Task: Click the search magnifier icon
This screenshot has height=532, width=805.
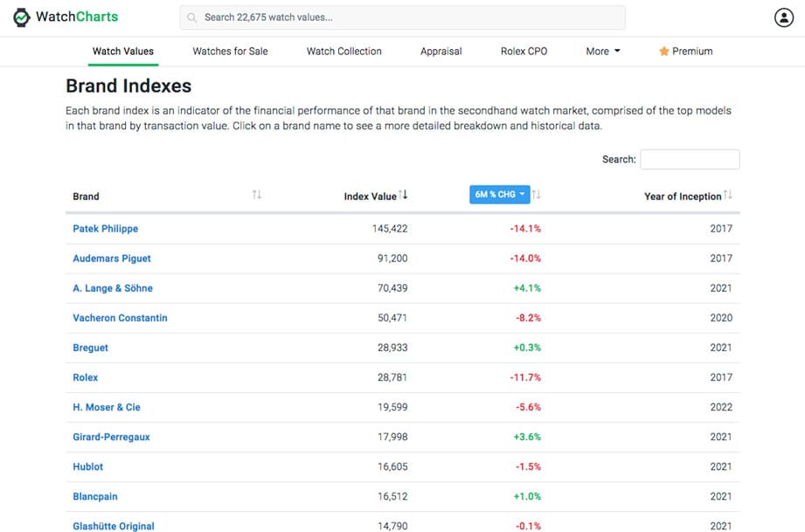Action: [x=192, y=17]
